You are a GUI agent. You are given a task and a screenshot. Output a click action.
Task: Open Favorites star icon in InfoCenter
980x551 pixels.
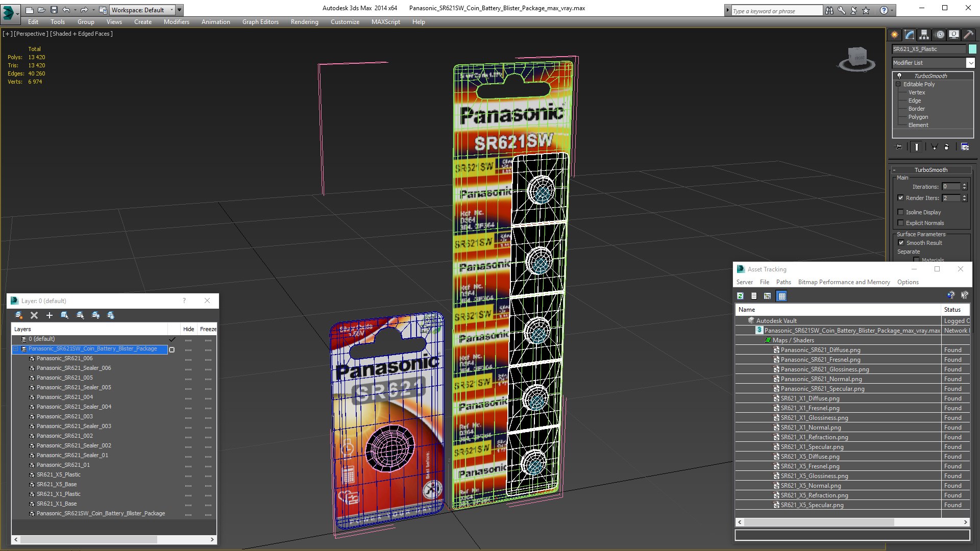(x=866, y=10)
